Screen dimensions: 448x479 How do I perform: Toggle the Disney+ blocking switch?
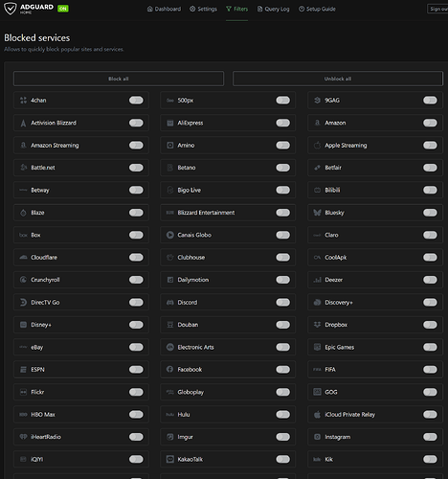pyautogui.click(x=136, y=325)
